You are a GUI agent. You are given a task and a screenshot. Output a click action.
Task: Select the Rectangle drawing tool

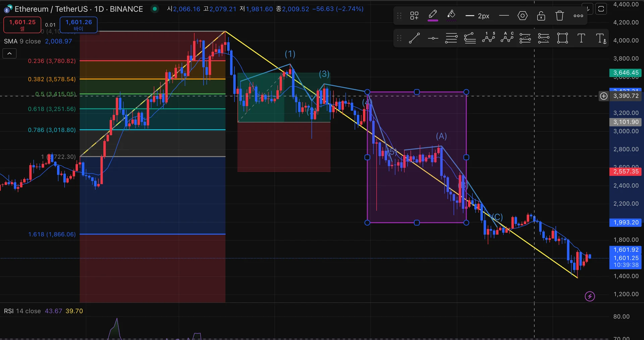point(562,38)
